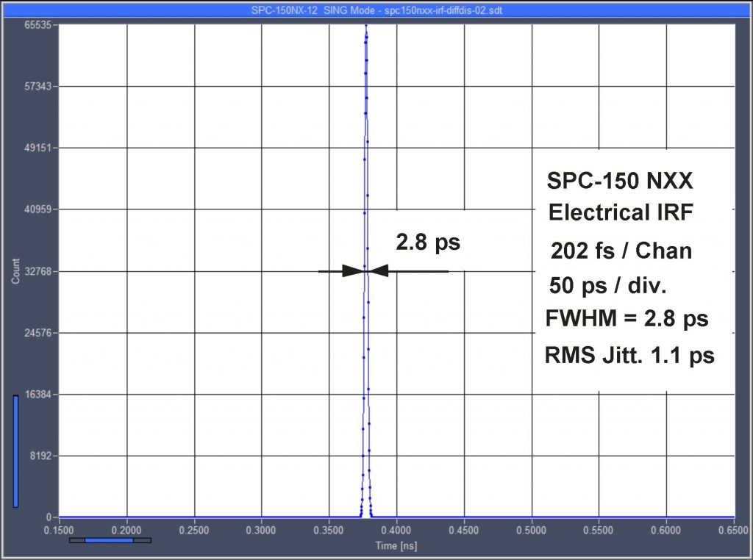Click the 0.6500 time axis tick label

[732, 529]
